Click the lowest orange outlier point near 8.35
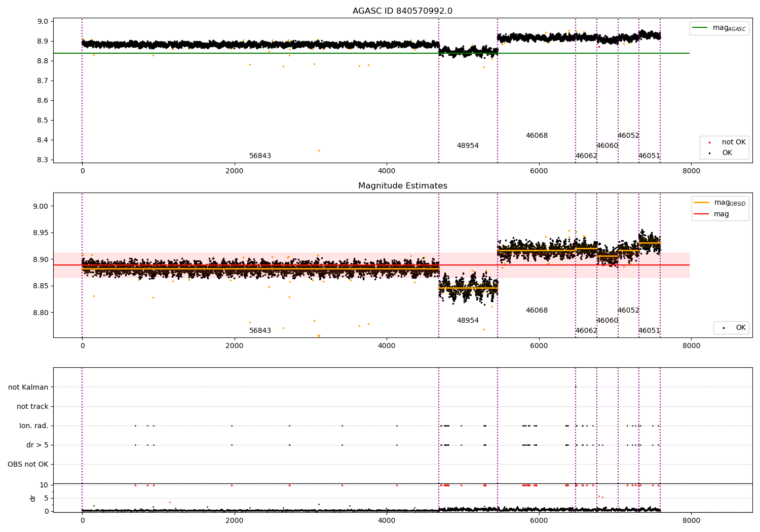The image size is (760, 532). [319, 150]
